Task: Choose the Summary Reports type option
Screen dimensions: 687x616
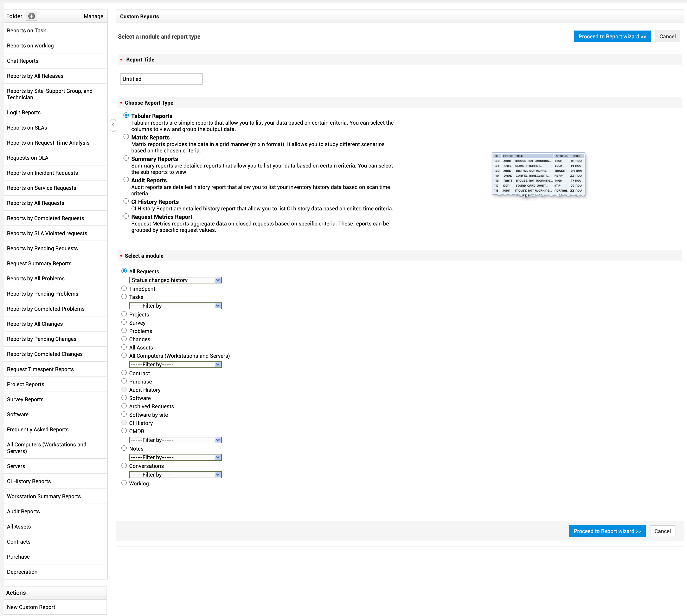Action: tap(126, 158)
